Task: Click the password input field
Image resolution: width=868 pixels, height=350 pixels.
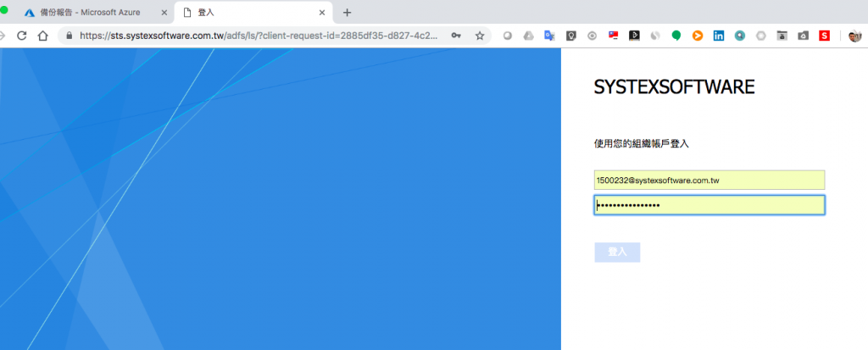Action: pyautogui.click(x=709, y=205)
